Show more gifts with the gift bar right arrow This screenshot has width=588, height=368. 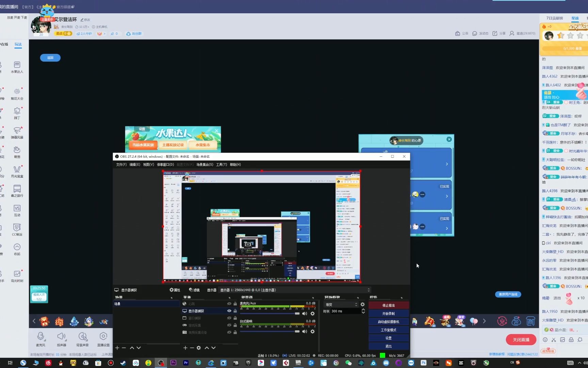tap(484, 321)
